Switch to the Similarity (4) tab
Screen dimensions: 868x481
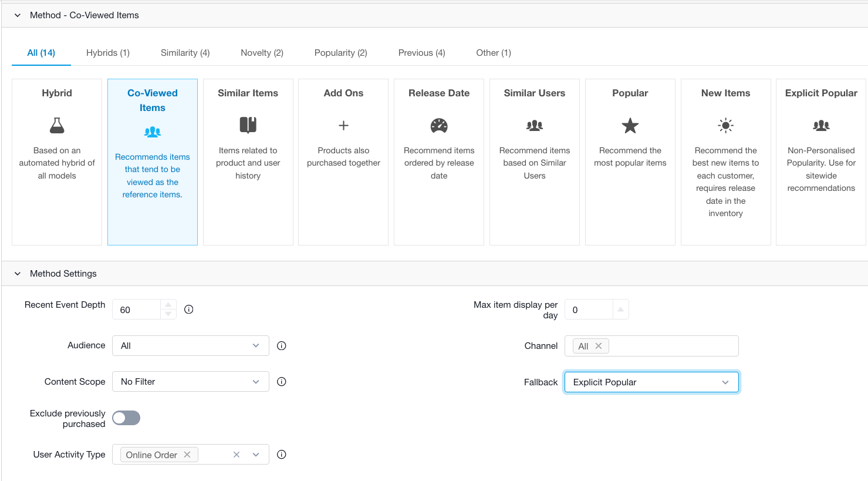pyautogui.click(x=185, y=53)
